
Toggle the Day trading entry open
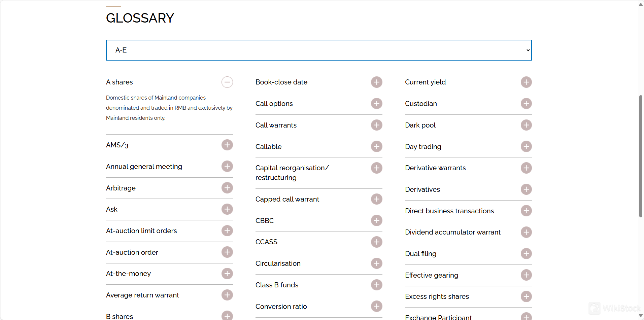tap(526, 147)
